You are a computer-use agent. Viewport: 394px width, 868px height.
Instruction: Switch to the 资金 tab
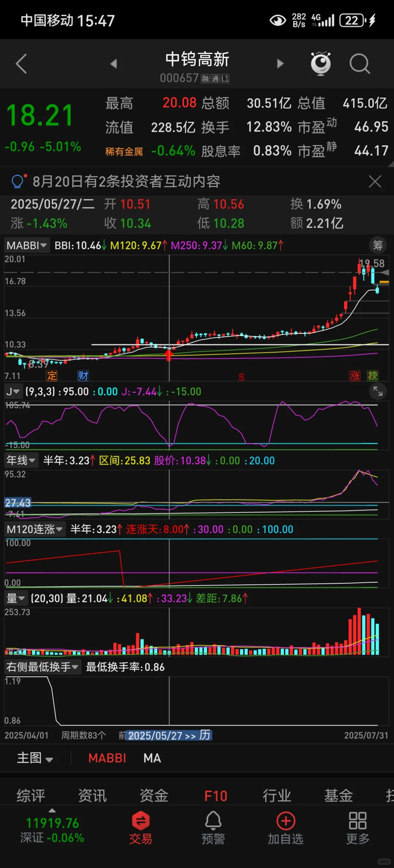(x=154, y=796)
